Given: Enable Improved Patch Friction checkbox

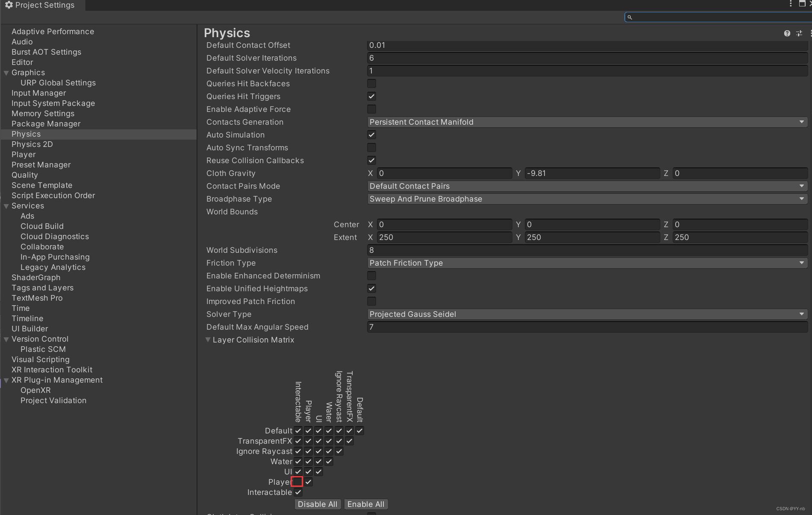Looking at the screenshot, I should [372, 301].
